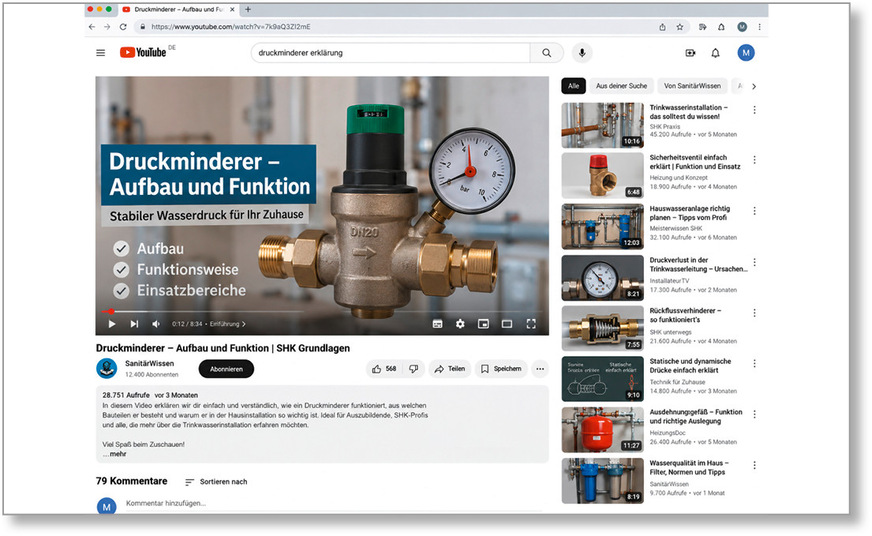Mute the video with speaker icon
The width and height of the screenshot is (872, 536).
[156, 324]
